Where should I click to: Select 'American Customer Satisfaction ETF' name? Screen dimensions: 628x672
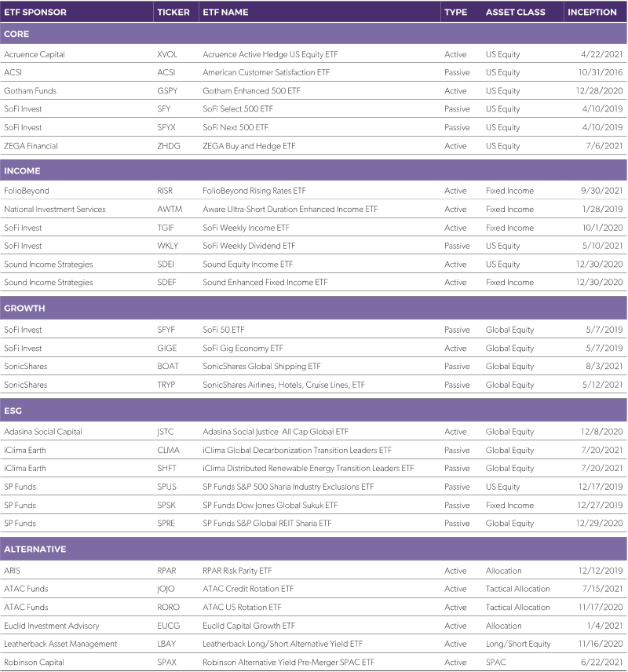point(266,72)
